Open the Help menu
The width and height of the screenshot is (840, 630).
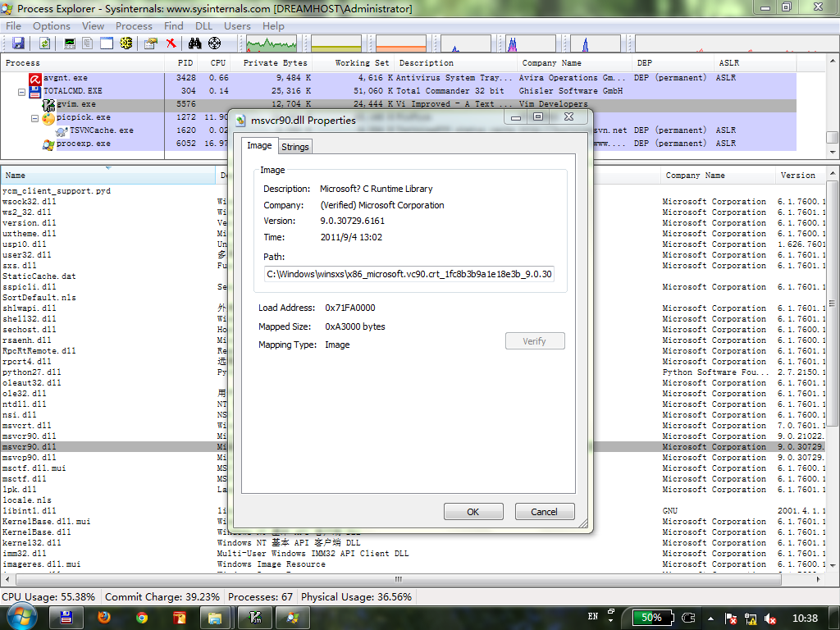[273, 25]
